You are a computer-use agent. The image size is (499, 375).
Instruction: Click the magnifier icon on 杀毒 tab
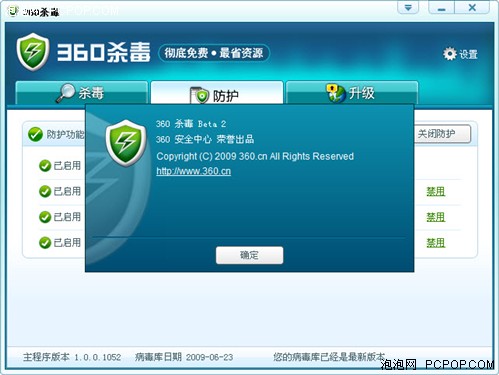pos(66,92)
